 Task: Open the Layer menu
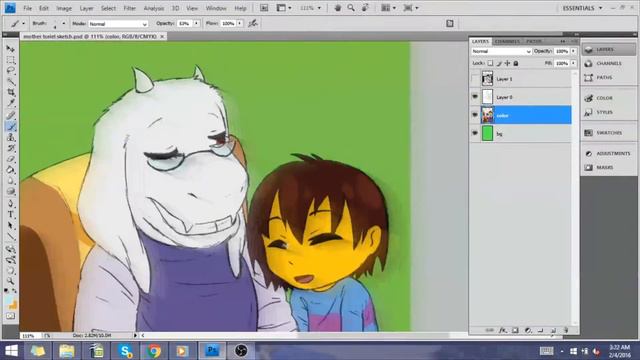click(86, 8)
